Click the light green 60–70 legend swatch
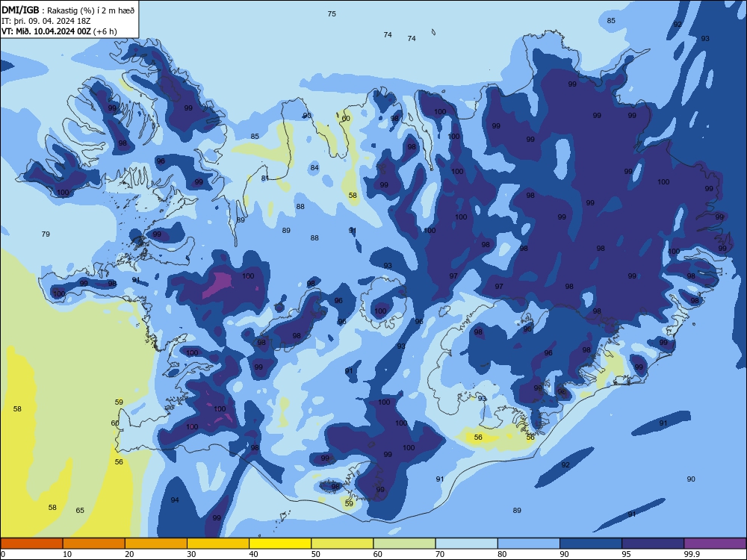Screen dimensions: 747x560 pos(404,544)
